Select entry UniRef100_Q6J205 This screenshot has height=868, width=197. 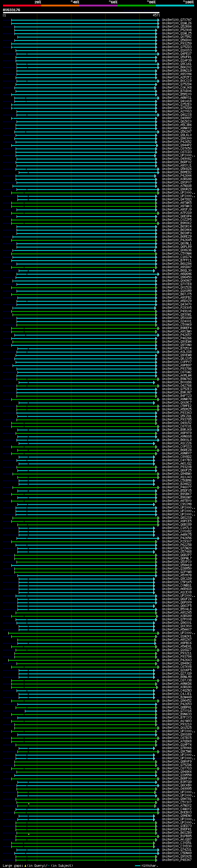click(x=177, y=358)
